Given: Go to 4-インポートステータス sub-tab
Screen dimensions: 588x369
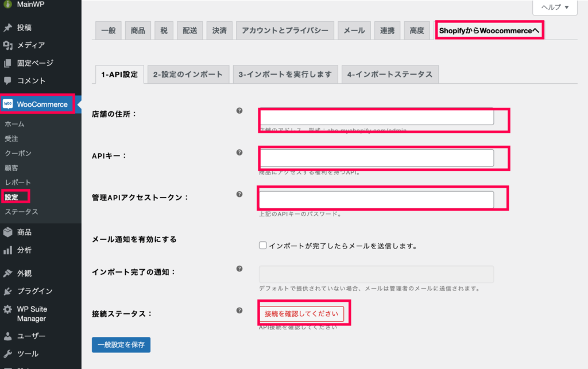Looking at the screenshot, I should [x=390, y=74].
